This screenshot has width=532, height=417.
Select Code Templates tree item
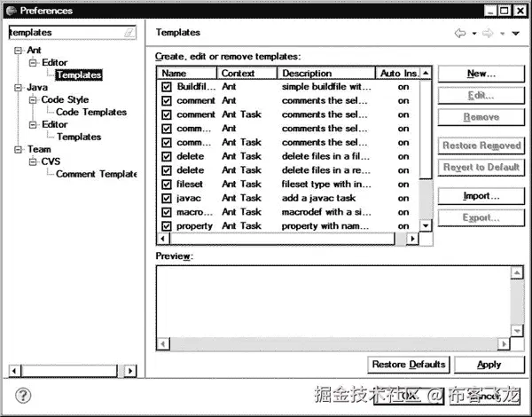coord(91,112)
